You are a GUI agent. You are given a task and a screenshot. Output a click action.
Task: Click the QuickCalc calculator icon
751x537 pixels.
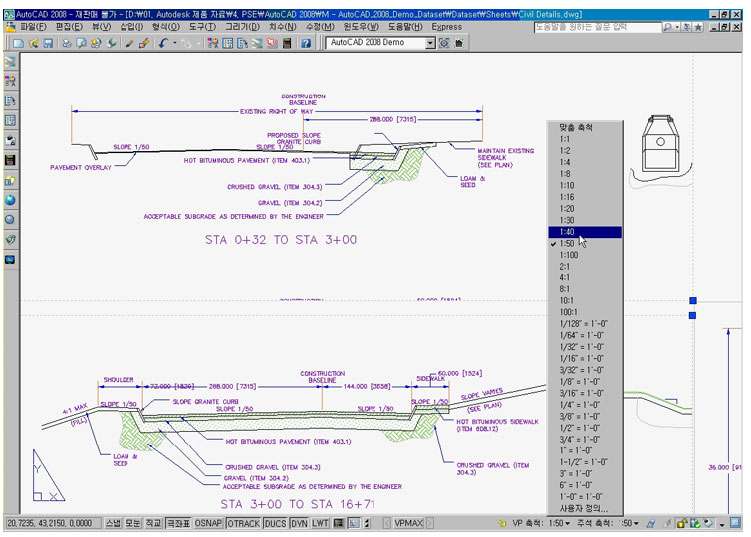287,44
